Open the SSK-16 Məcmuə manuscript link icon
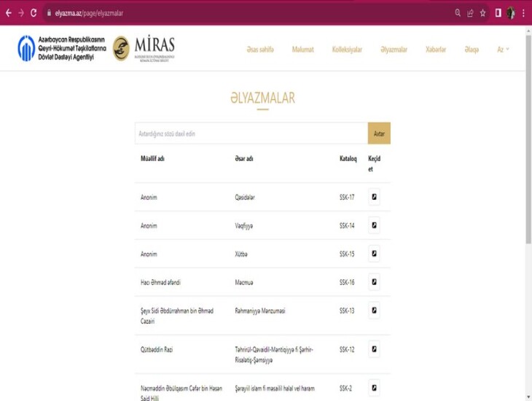The image size is (532, 401). pyautogui.click(x=374, y=282)
